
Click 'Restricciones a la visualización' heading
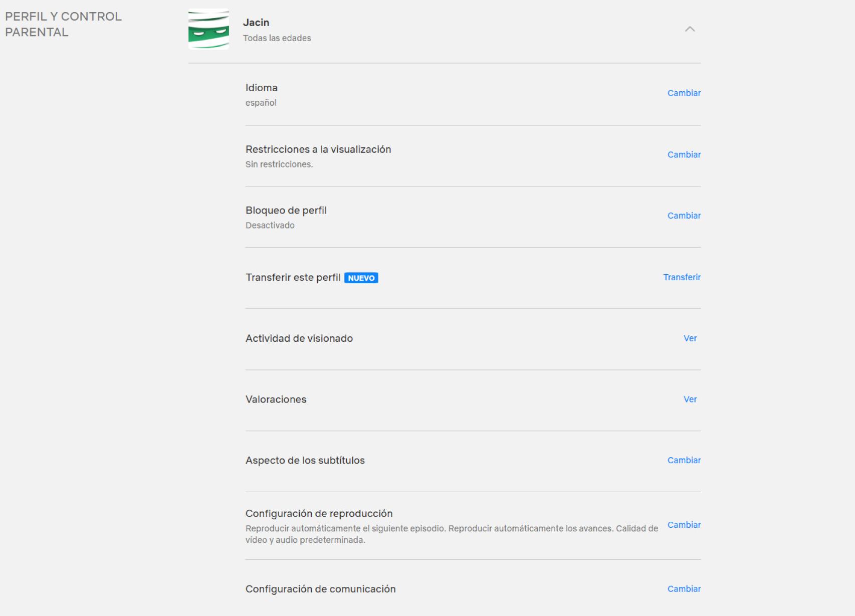point(318,149)
